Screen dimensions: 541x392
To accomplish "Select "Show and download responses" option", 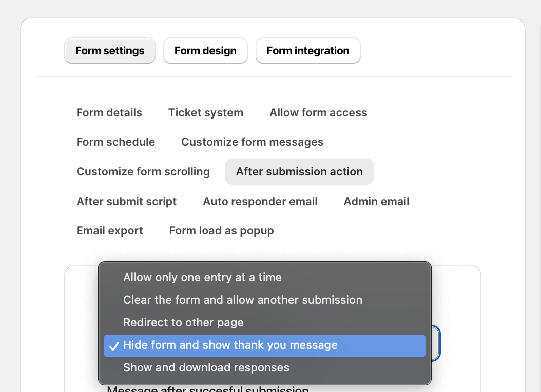I will tap(206, 368).
